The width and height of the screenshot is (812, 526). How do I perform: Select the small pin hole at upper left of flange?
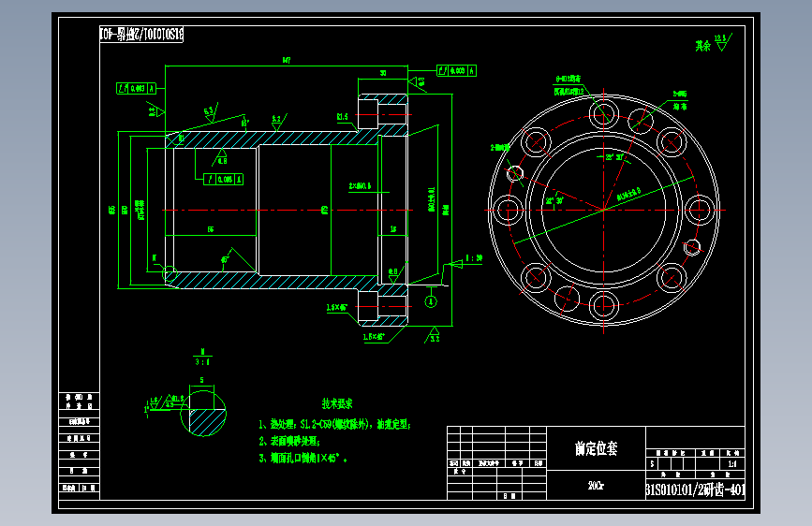click(x=515, y=173)
